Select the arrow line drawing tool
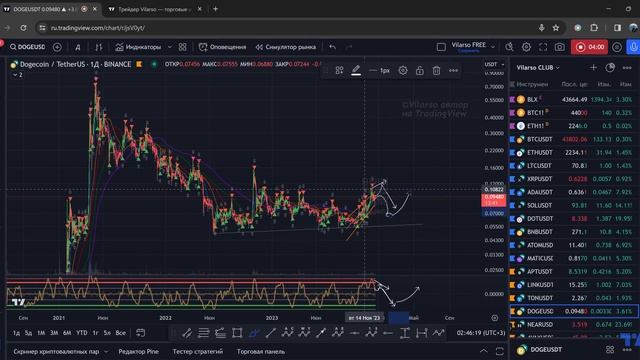Image resolution: width=640 pixels, height=360 pixels. 321,333
